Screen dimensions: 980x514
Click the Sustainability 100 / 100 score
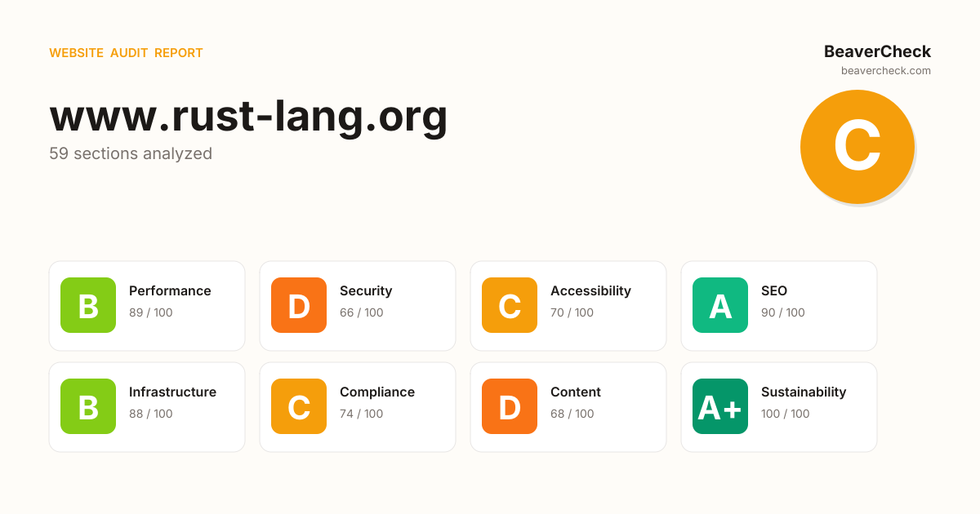[x=785, y=414]
